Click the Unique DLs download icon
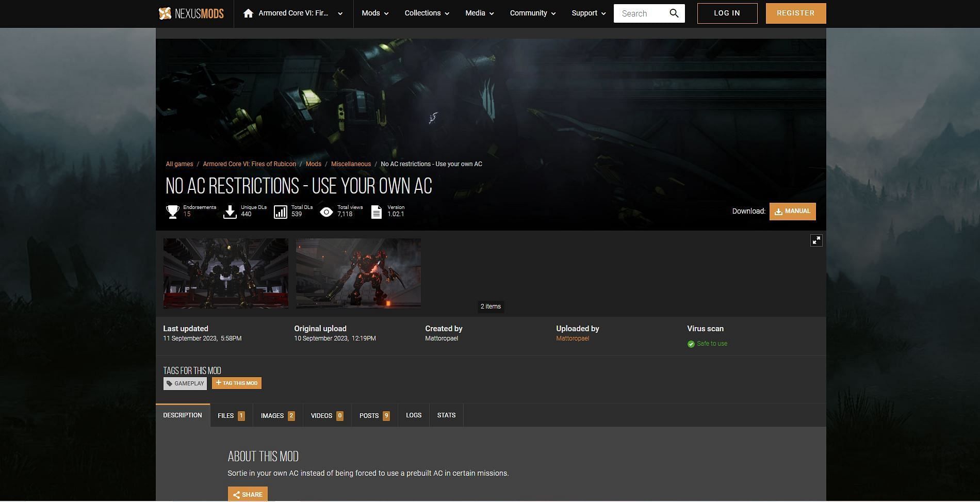 (230, 212)
